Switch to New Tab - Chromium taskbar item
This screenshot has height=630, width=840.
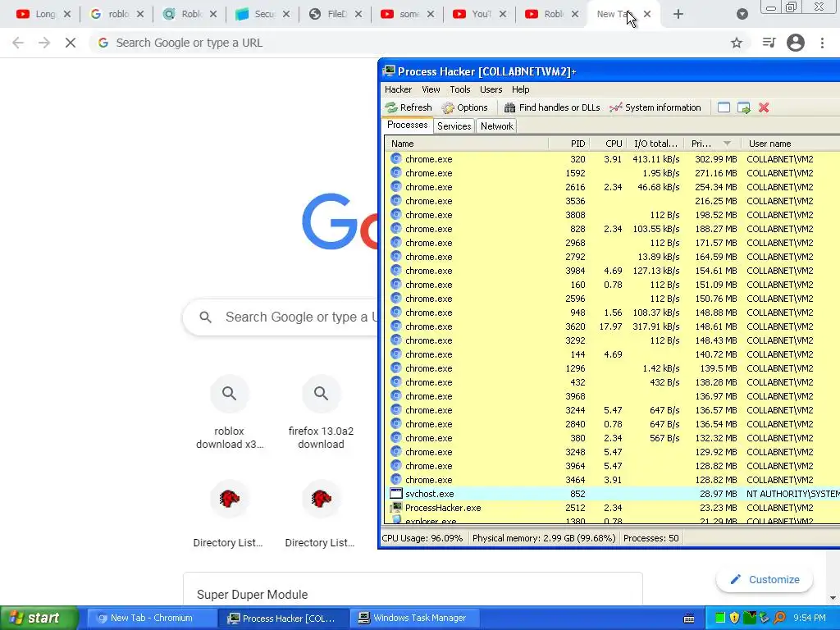(x=152, y=618)
